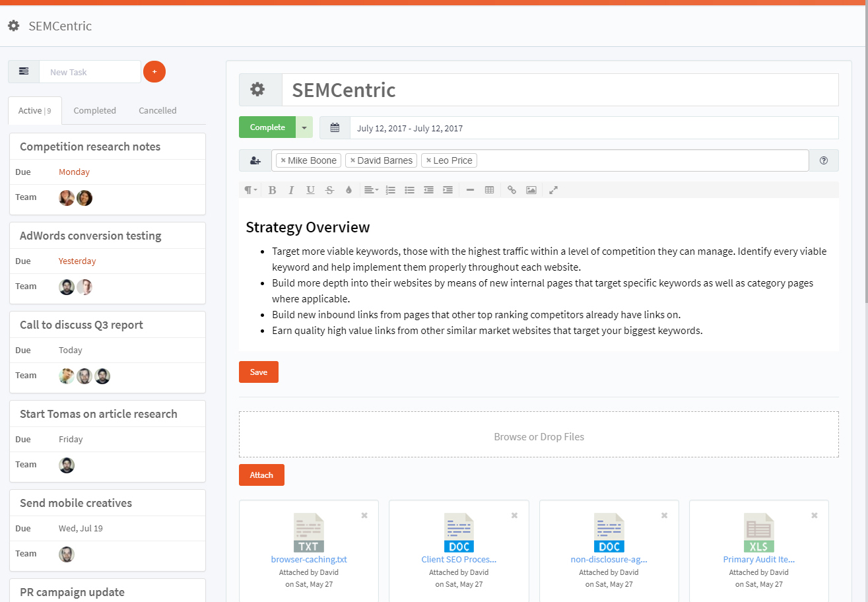Click the July 12, 2017 date range field
The height and width of the screenshot is (602, 868).
point(594,128)
